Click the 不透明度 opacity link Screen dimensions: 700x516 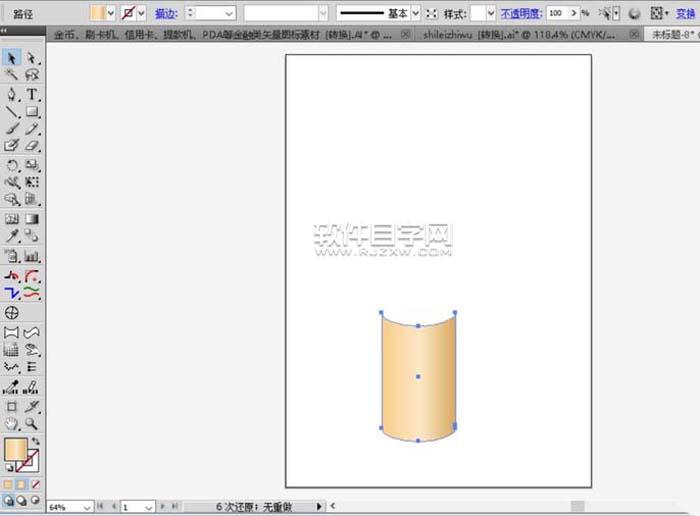[x=520, y=13]
